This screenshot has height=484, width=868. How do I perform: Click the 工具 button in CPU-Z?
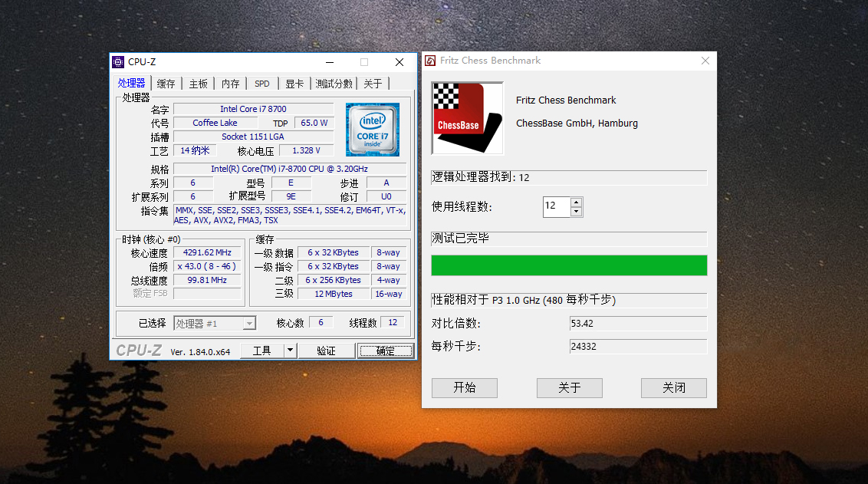tap(261, 351)
